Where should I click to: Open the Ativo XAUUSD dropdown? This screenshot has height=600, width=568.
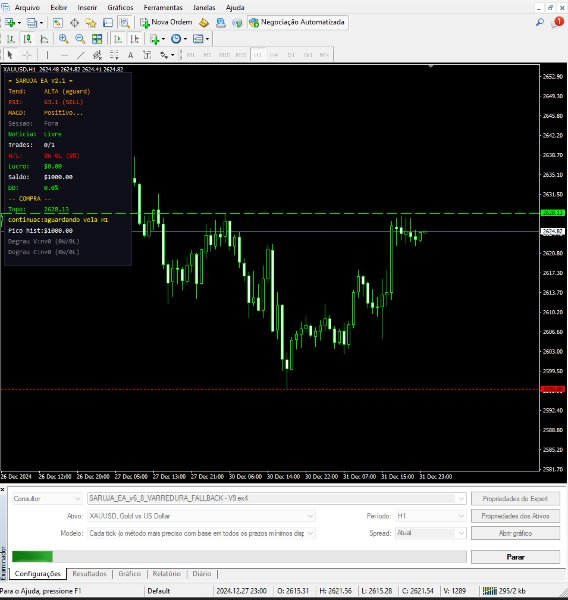tap(201, 516)
